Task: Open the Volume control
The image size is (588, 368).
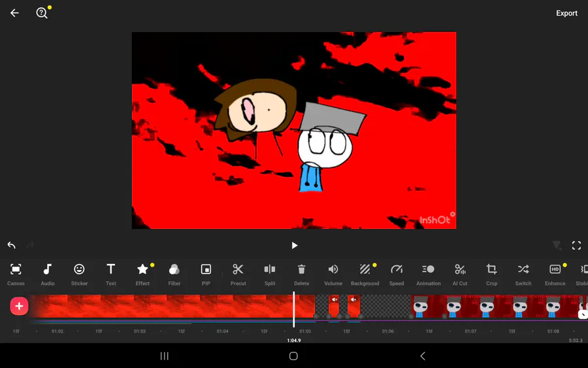Action: [x=333, y=275]
